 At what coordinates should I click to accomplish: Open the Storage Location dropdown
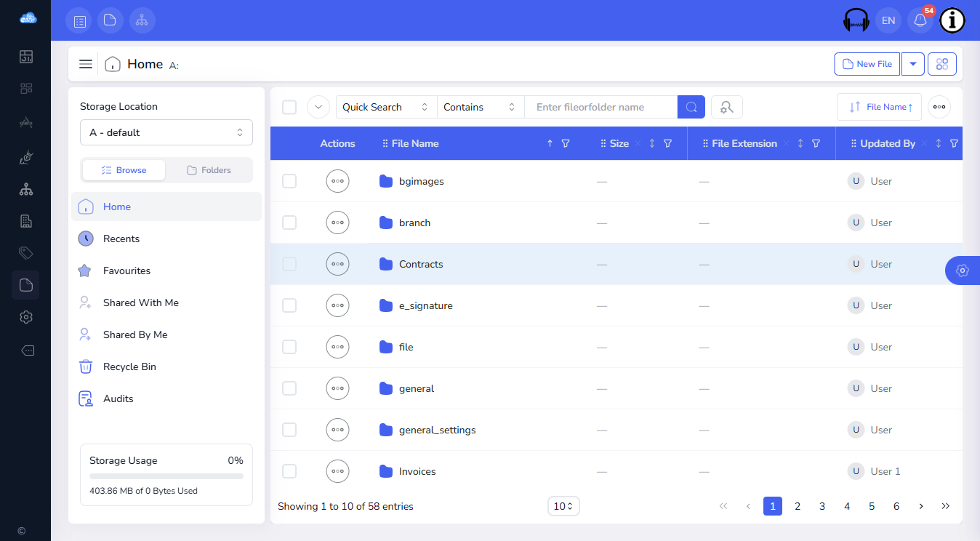click(x=166, y=132)
